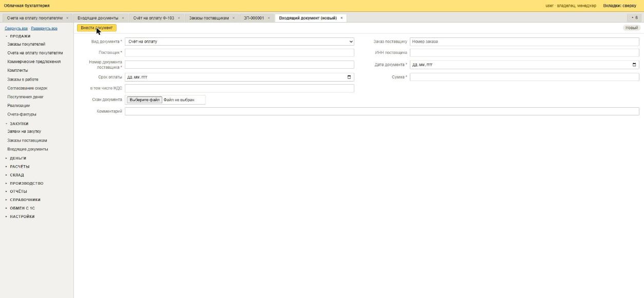
Task: Switch to ЗП-000001 tab
Action: (x=254, y=18)
